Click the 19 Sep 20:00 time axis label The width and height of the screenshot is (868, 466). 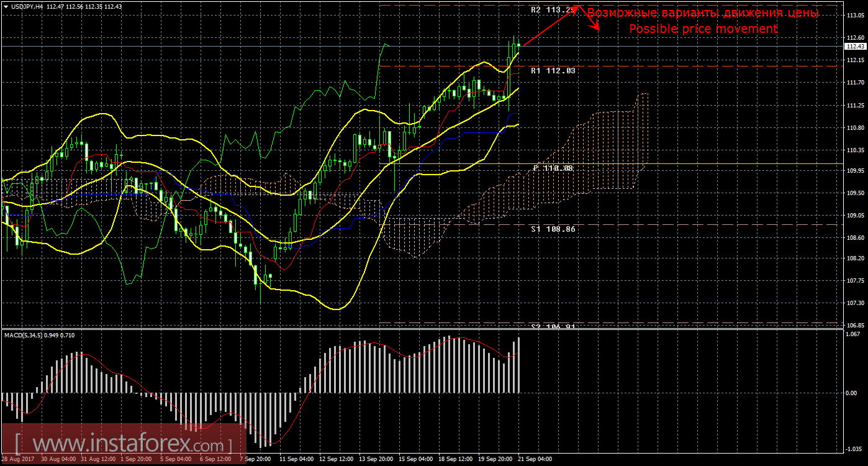tap(495, 459)
